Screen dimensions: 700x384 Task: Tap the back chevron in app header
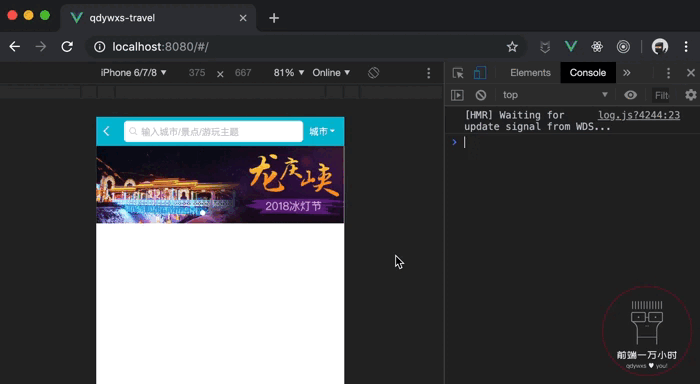106,131
